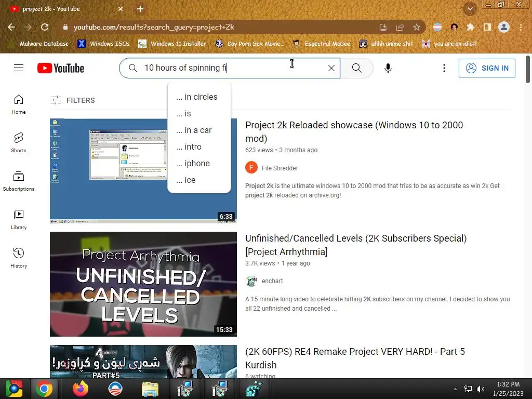Viewport: 532px width, 399px height.
Task: Click the magnifying glass search button
Action: 356,68
